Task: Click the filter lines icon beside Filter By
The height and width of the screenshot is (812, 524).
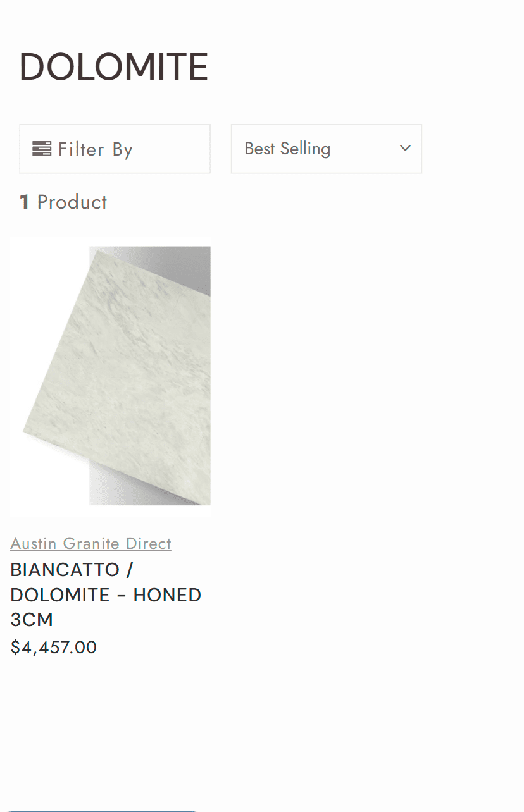Action: coord(42,149)
